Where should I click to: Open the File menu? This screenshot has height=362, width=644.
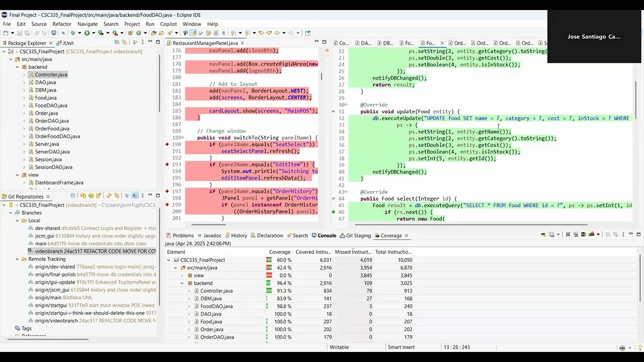click(7, 24)
